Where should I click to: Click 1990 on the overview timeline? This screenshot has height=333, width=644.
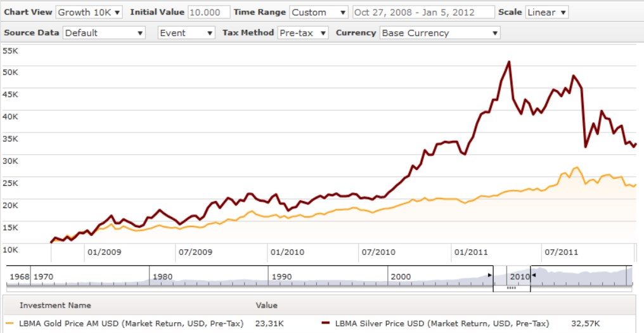[x=281, y=277]
